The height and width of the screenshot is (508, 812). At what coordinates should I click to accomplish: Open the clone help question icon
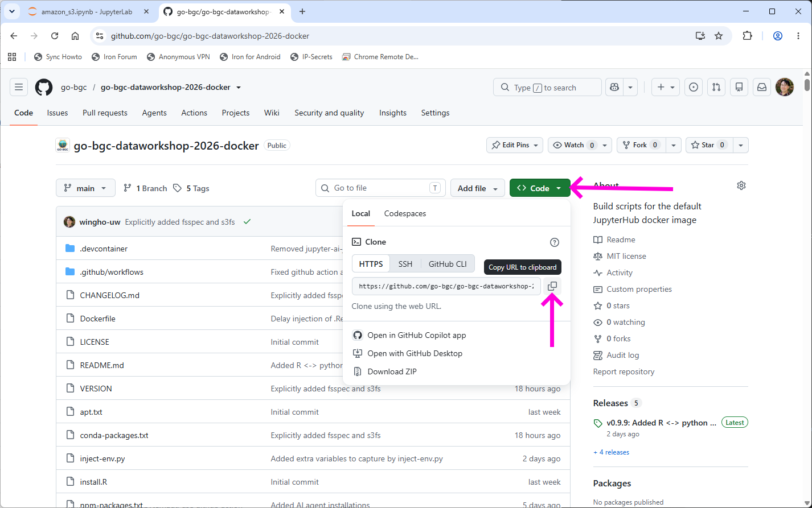click(555, 242)
